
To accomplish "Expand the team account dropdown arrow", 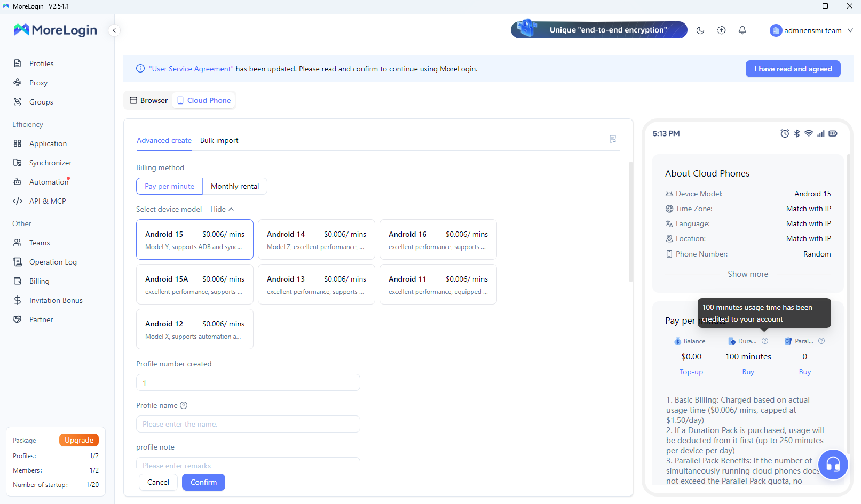I will [x=850, y=30].
